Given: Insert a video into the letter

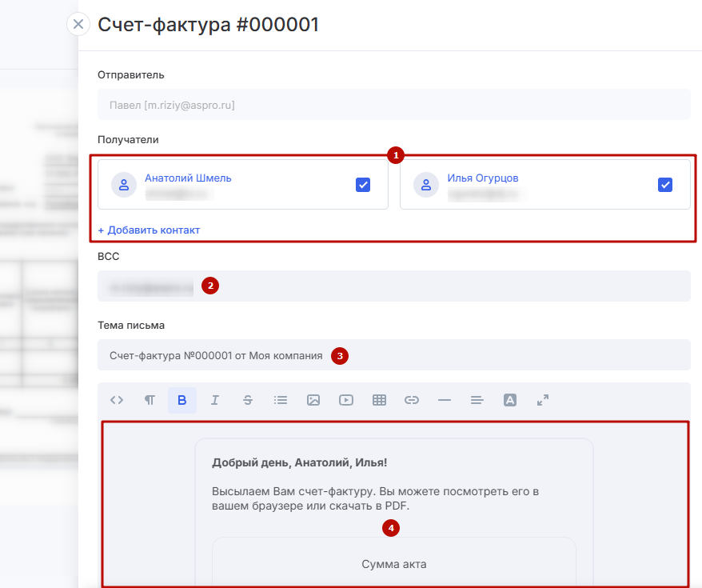Looking at the screenshot, I should (x=345, y=400).
